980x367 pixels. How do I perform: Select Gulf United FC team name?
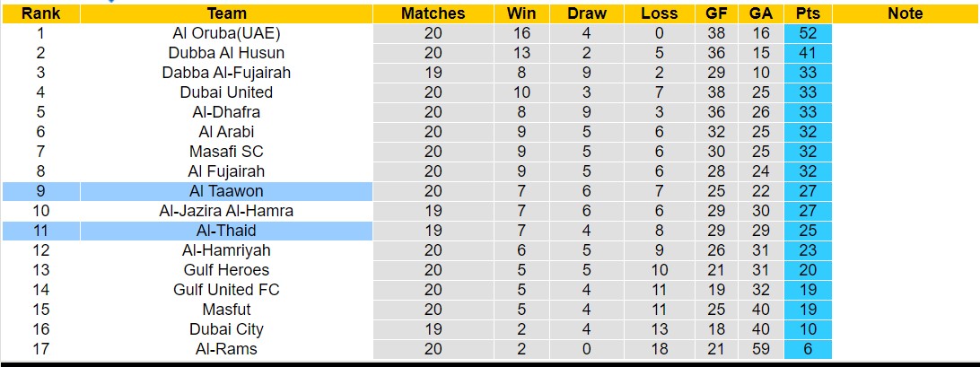click(226, 290)
